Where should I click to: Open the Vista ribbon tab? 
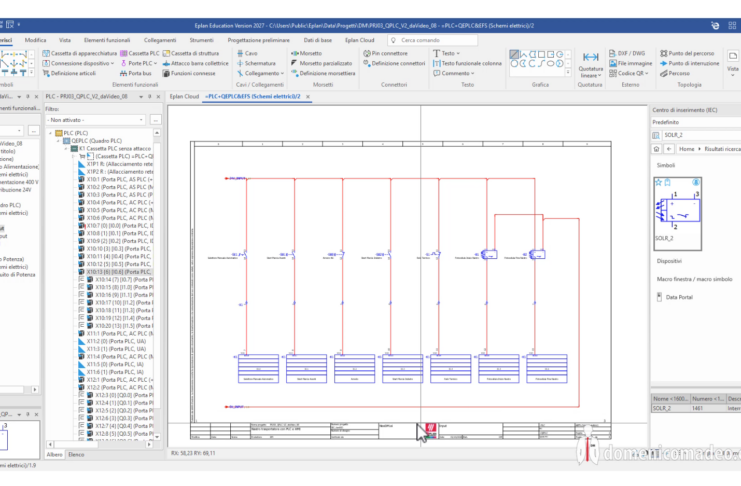[65, 40]
